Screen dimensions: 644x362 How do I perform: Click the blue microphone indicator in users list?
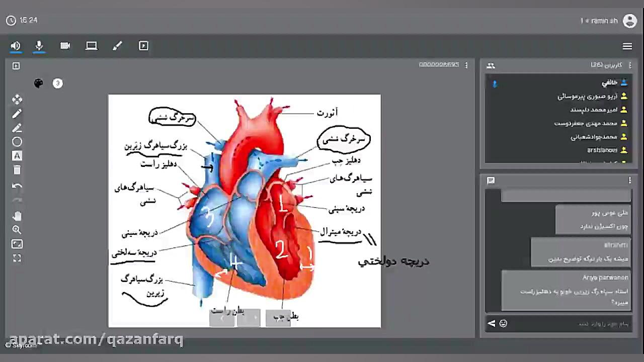click(x=495, y=84)
